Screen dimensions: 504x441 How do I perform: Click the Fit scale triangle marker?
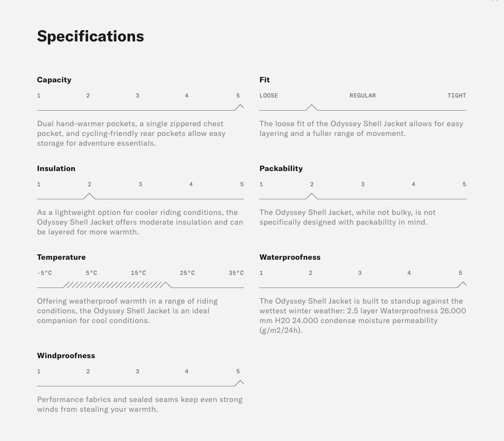tap(311, 107)
